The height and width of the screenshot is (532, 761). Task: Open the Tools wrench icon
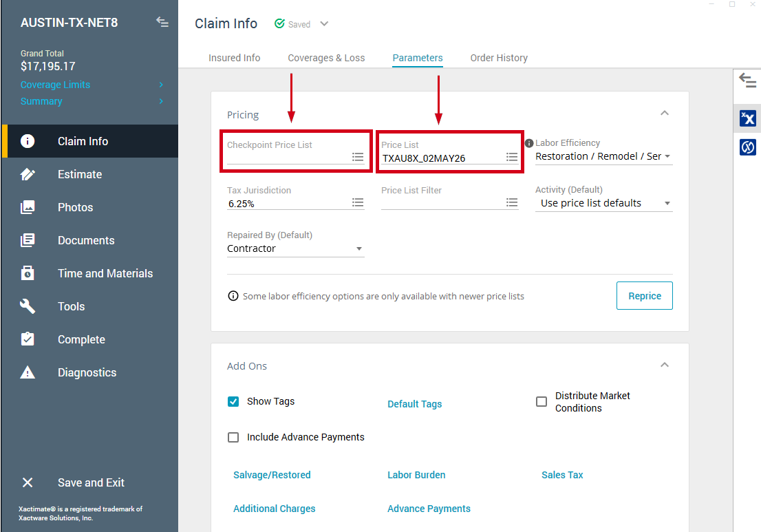click(28, 306)
